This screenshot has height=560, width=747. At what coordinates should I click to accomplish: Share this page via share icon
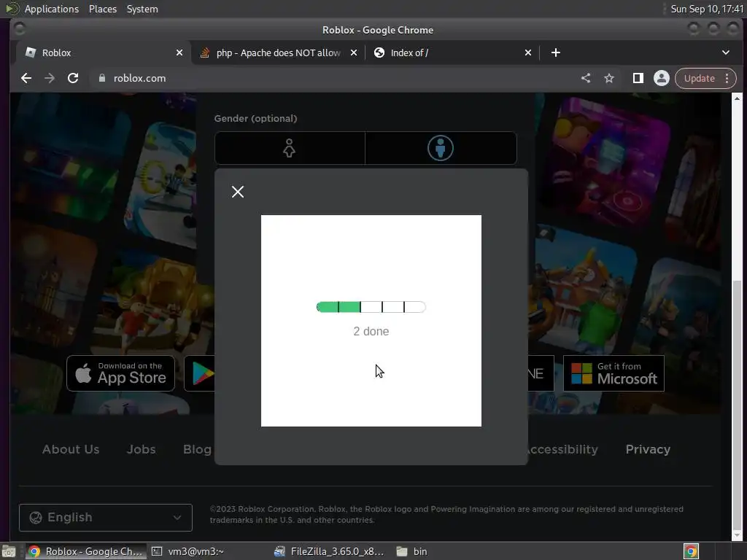[x=586, y=78]
